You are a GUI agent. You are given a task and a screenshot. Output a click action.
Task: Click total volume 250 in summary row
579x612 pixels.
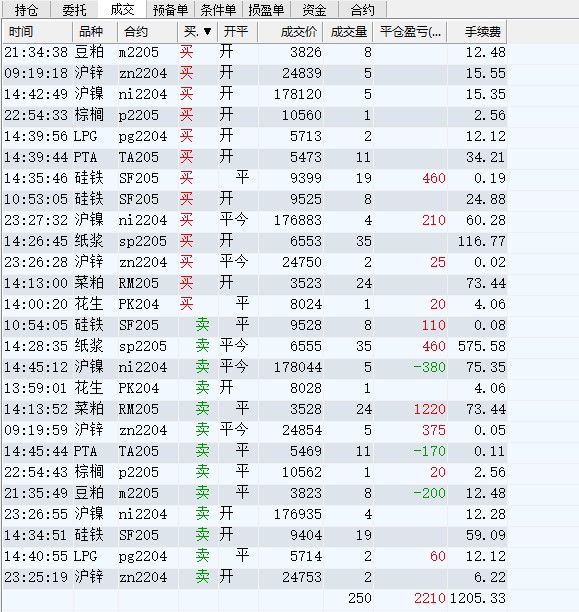click(360, 598)
